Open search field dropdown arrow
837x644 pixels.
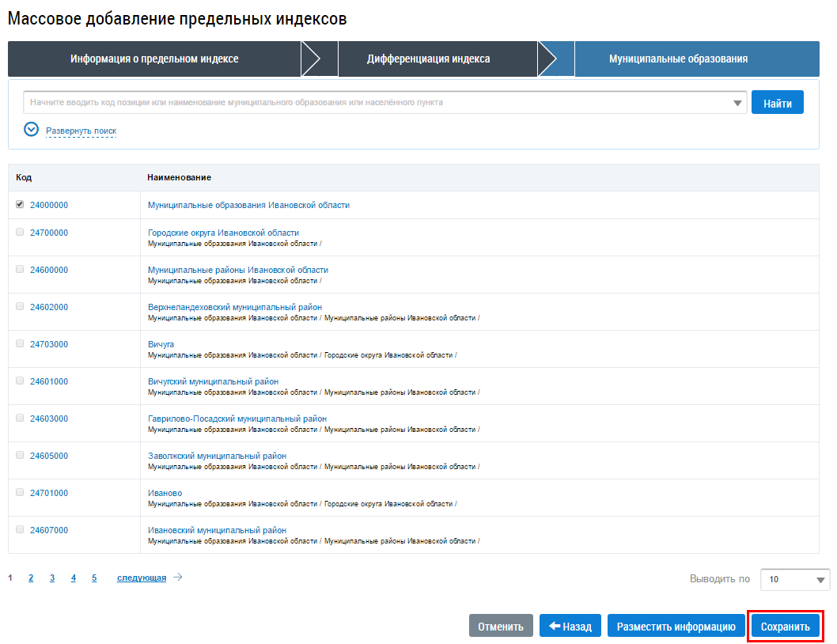click(737, 103)
